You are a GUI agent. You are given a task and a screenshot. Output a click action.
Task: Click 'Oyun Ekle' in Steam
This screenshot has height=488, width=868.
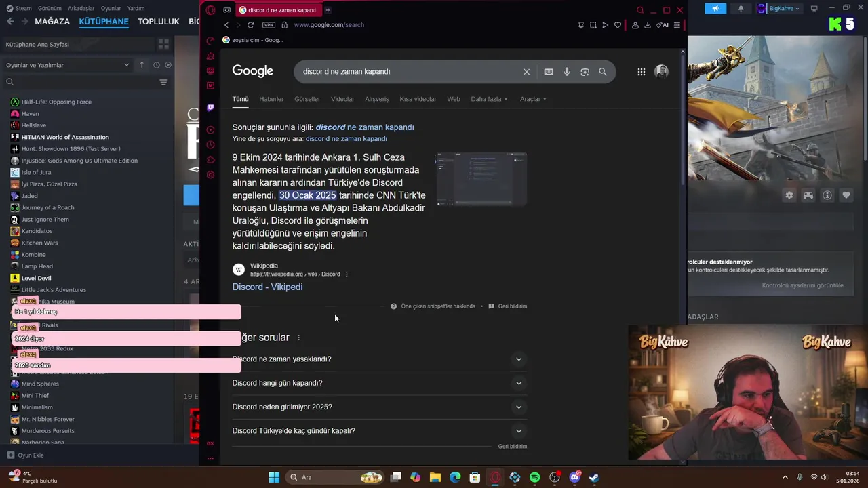tap(26, 455)
